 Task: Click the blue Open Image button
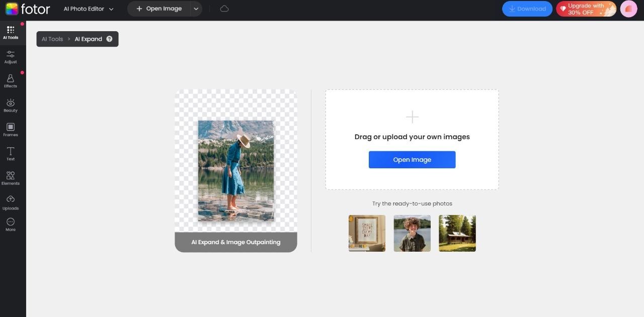click(x=412, y=159)
